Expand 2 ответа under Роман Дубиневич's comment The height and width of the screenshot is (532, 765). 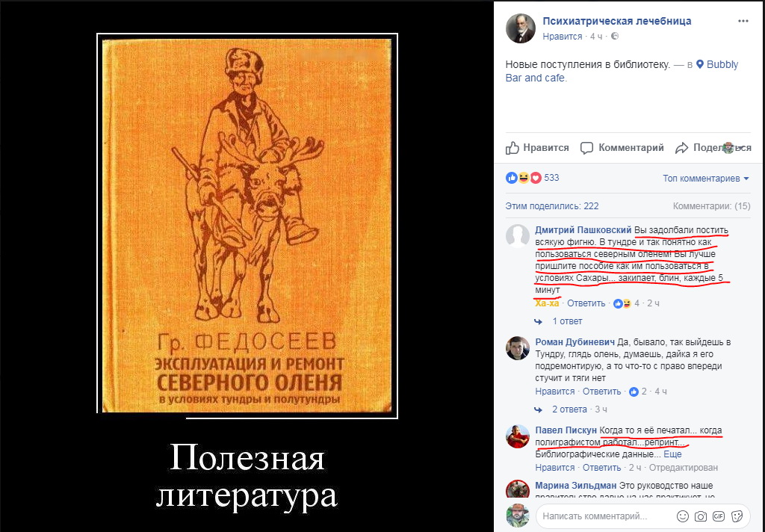(569, 409)
